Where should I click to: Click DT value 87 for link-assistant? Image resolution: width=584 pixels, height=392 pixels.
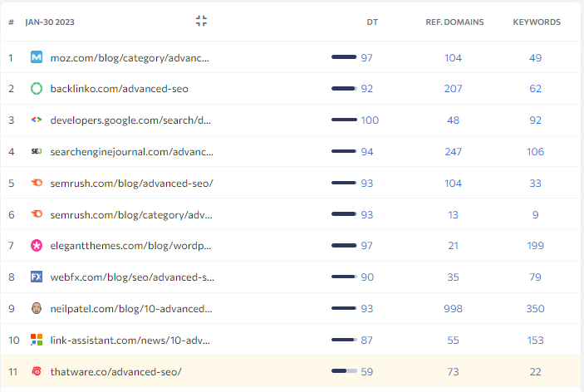tap(367, 340)
